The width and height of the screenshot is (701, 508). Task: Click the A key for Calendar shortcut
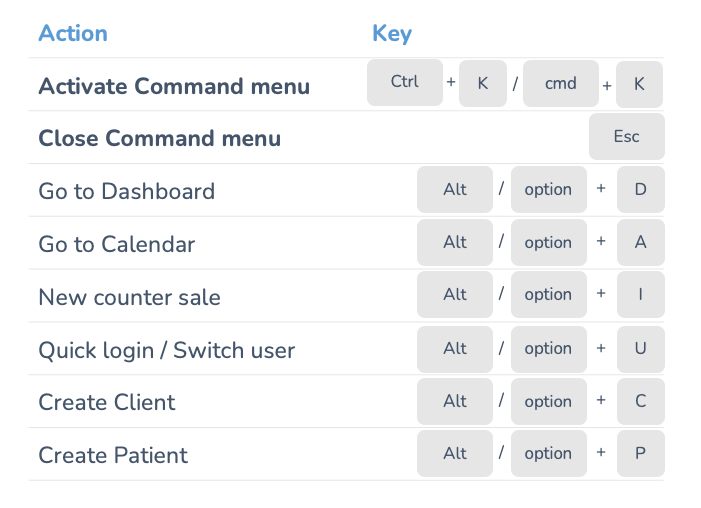coord(640,243)
